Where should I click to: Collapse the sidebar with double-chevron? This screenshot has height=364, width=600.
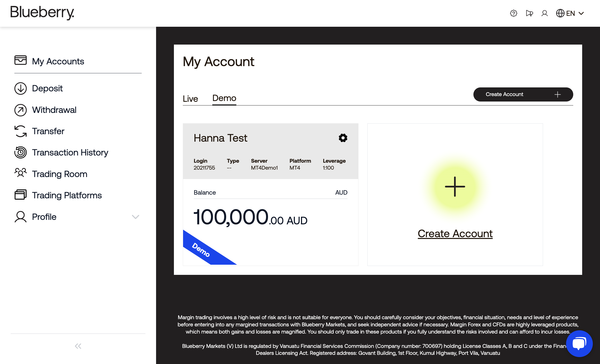[x=78, y=346]
